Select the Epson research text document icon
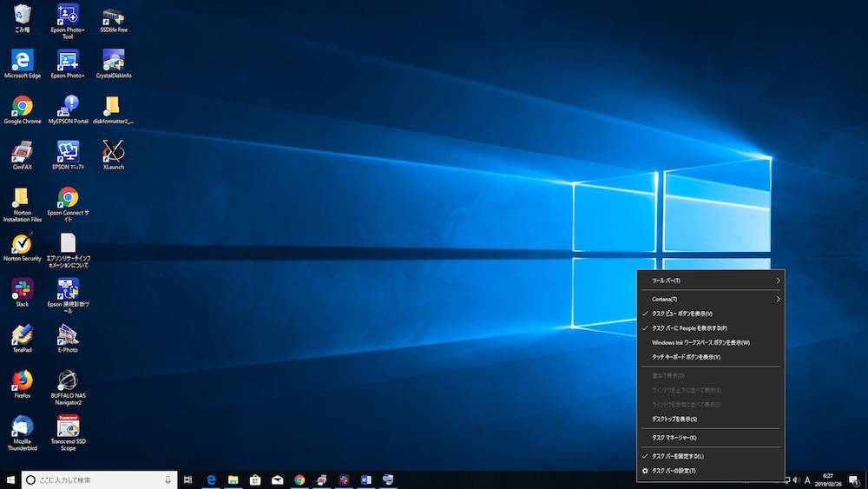Screen dimensions: 868x489 68,250
